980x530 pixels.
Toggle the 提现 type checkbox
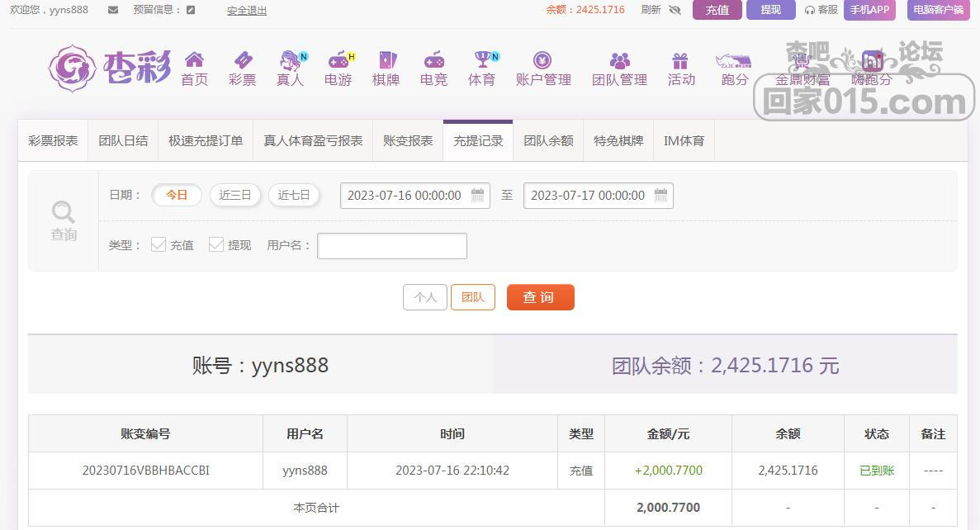216,244
